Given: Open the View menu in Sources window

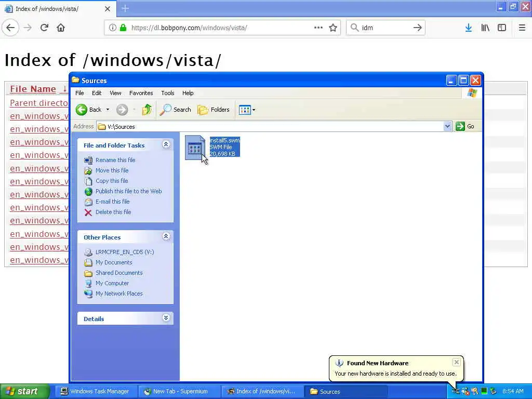Looking at the screenshot, I should [x=115, y=93].
